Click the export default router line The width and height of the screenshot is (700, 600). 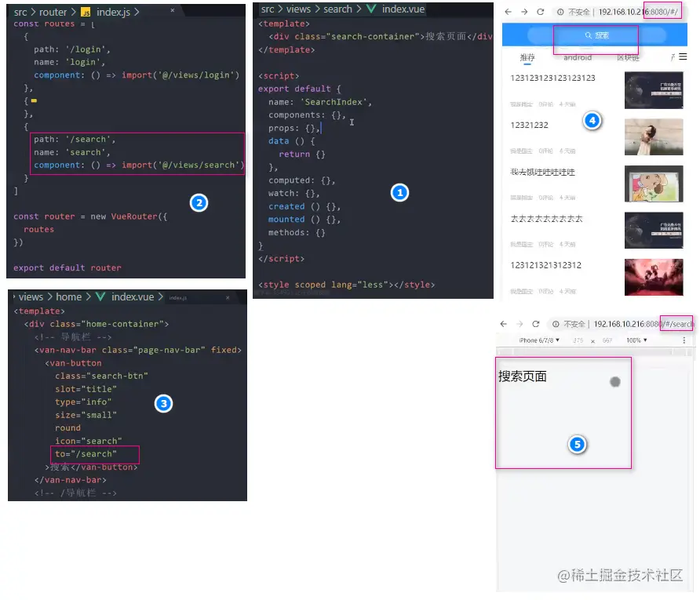pos(67,267)
